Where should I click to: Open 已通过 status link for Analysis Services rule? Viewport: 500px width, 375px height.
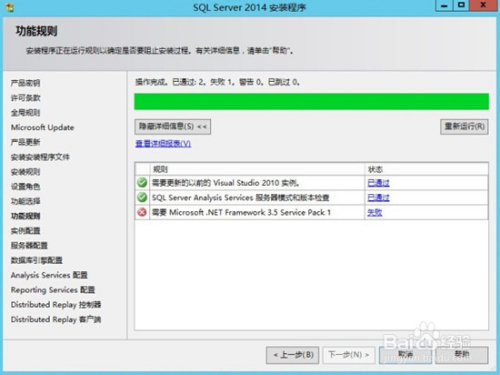click(378, 197)
